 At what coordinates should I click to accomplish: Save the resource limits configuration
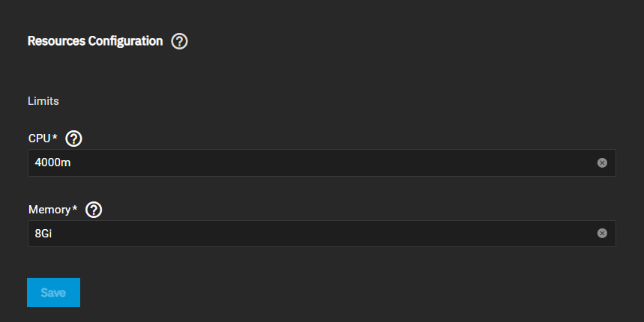click(53, 292)
